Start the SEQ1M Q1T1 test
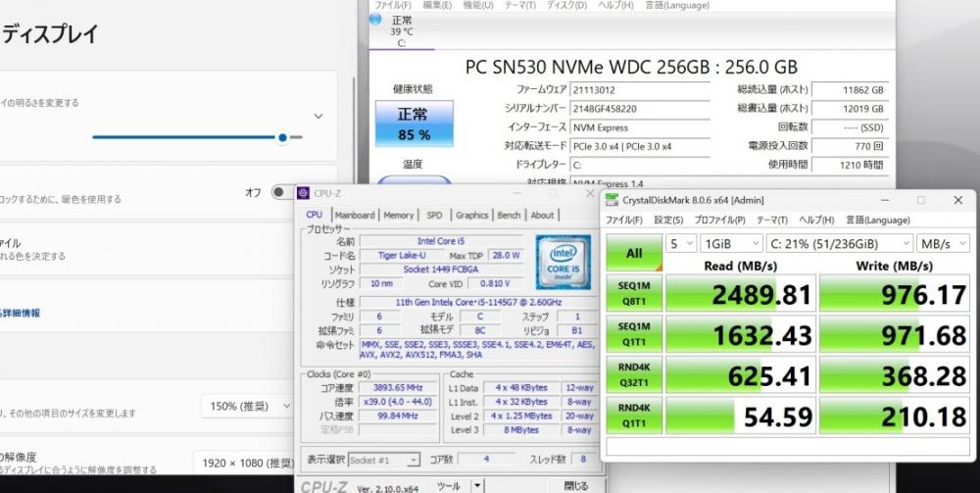980x493 pixels. [x=634, y=334]
